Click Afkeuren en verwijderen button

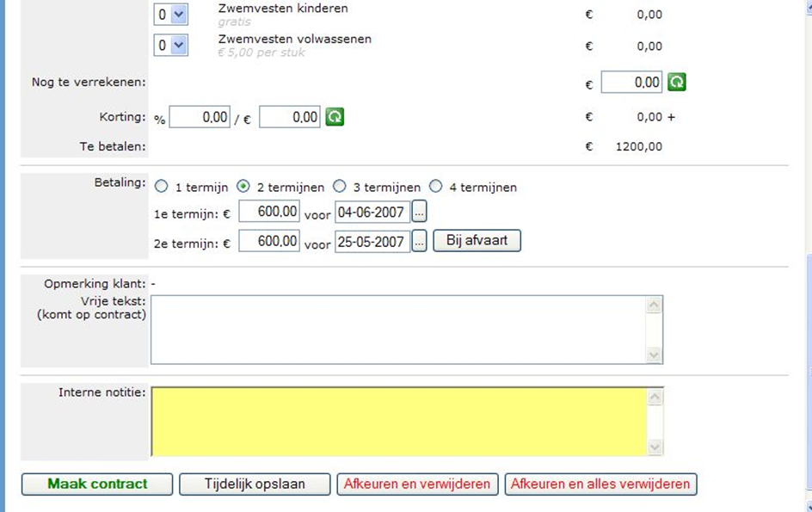[416, 484]
